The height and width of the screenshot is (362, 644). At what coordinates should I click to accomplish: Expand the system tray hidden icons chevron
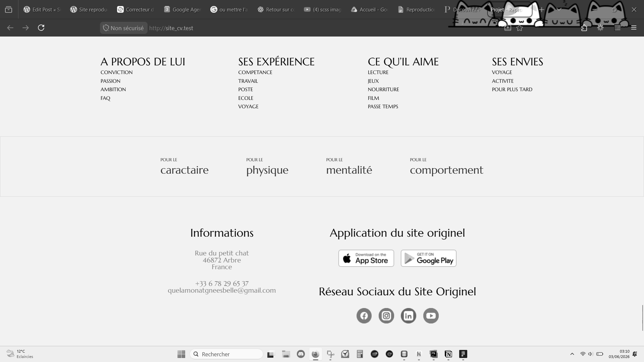click(572, 354)
